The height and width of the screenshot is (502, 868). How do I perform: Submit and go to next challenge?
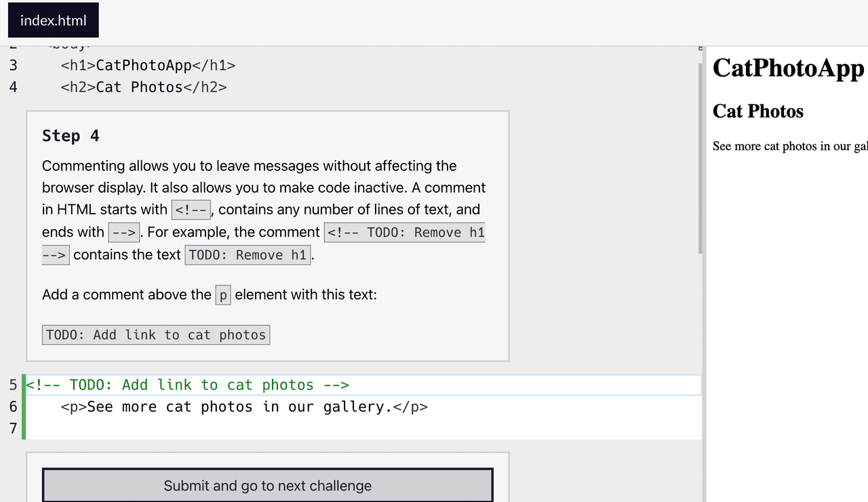click(x=267, y=486)
